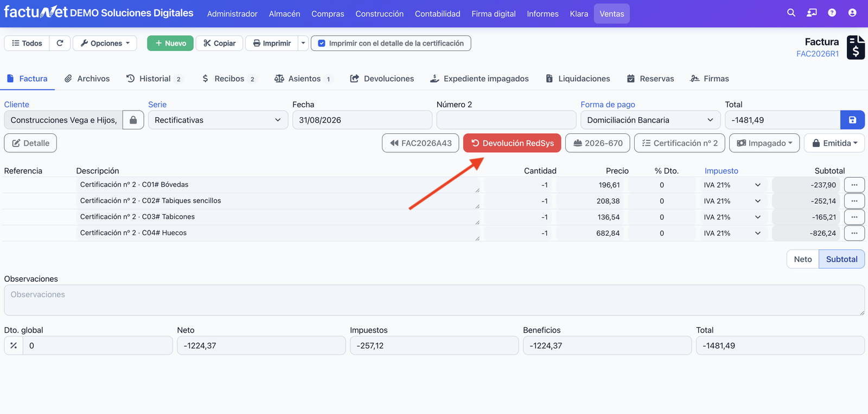Click the refresh reload icon button
This screenshot has height=414, width=868.
pos(60,43)
